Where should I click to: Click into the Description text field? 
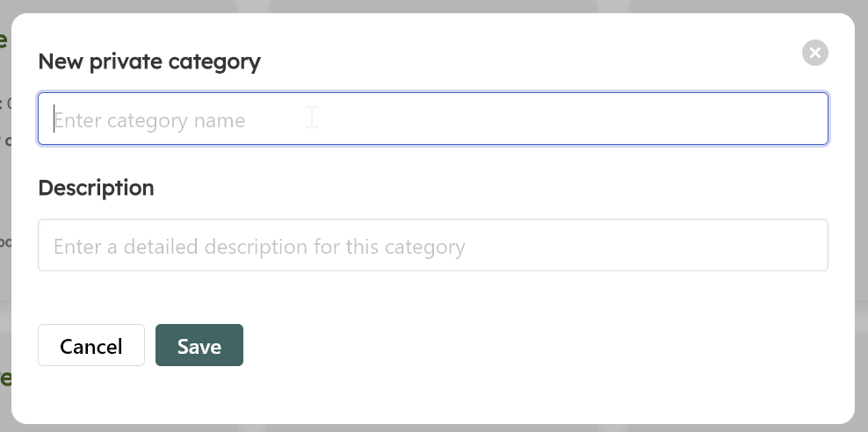[x=433, y=245]
